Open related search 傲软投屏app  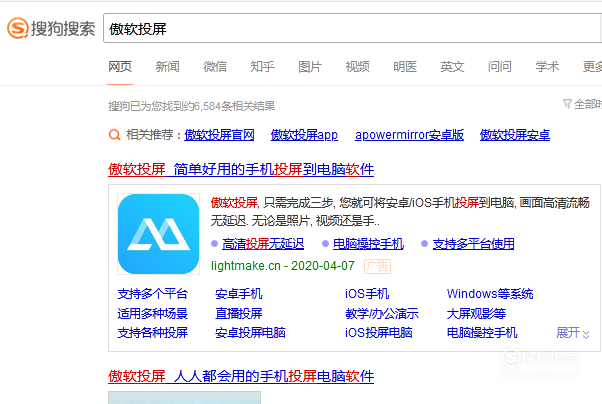click(x=304, y=135)
